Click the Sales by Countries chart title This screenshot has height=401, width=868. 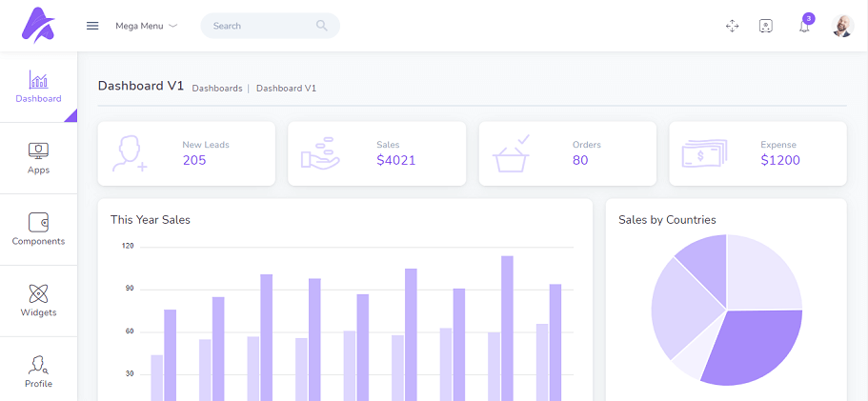[667, 220]
